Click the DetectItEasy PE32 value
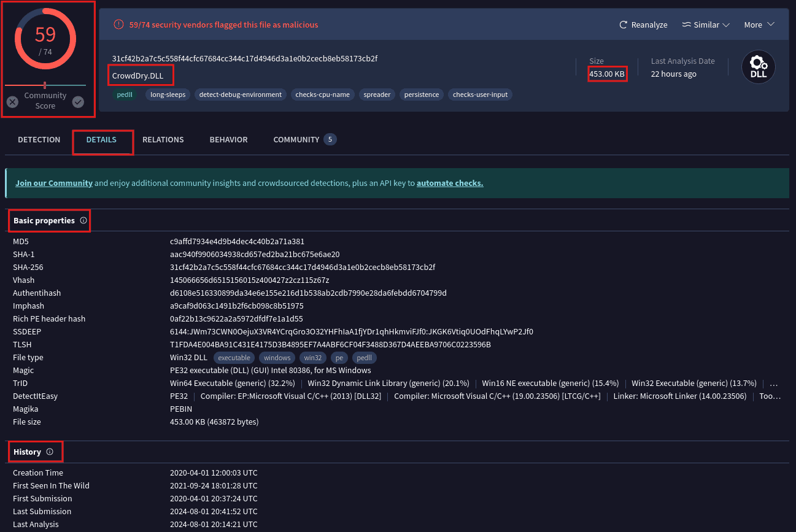Image resolution: width=796 pixels, height=532 pixels. click(x=179, y=396)
